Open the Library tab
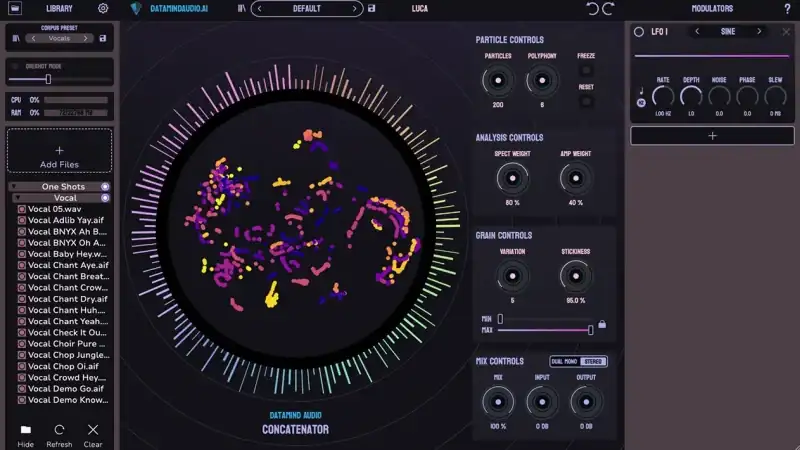The image size is (800, 450). pos(59,8)
